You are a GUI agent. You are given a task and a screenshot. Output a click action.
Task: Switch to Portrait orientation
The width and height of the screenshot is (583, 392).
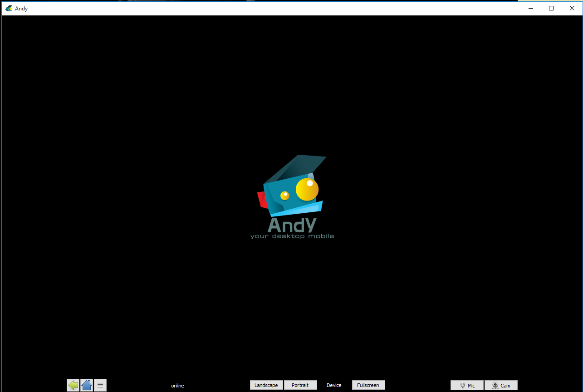click(300, 385)
